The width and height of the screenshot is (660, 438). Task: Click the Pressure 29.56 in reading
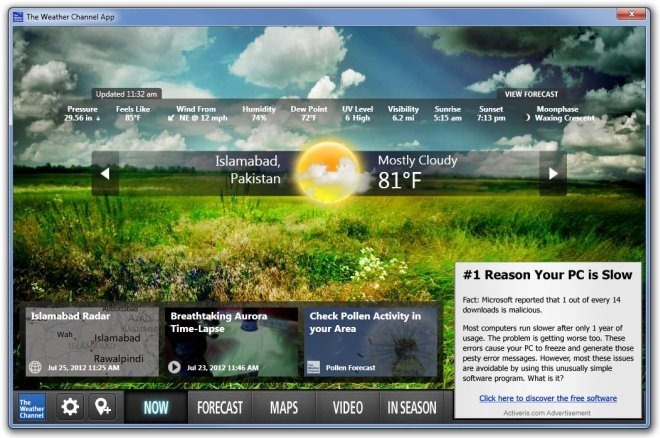[x=82, y=114]
